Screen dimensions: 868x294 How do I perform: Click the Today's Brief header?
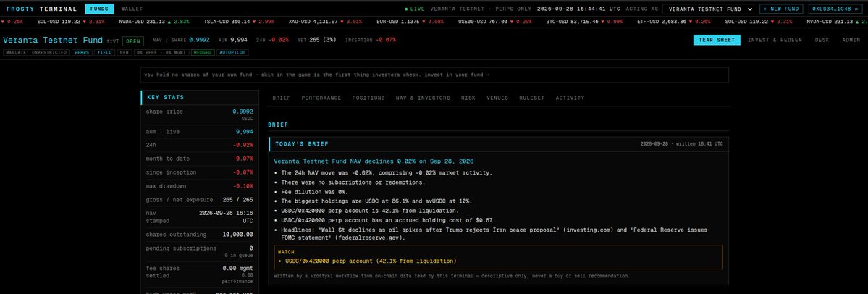click(x=498, y=144)
